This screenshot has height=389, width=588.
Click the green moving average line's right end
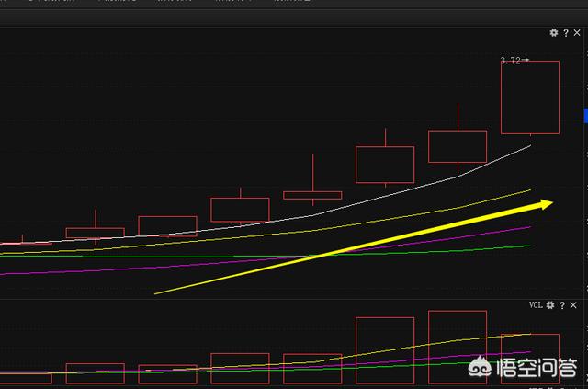point(528,246)
